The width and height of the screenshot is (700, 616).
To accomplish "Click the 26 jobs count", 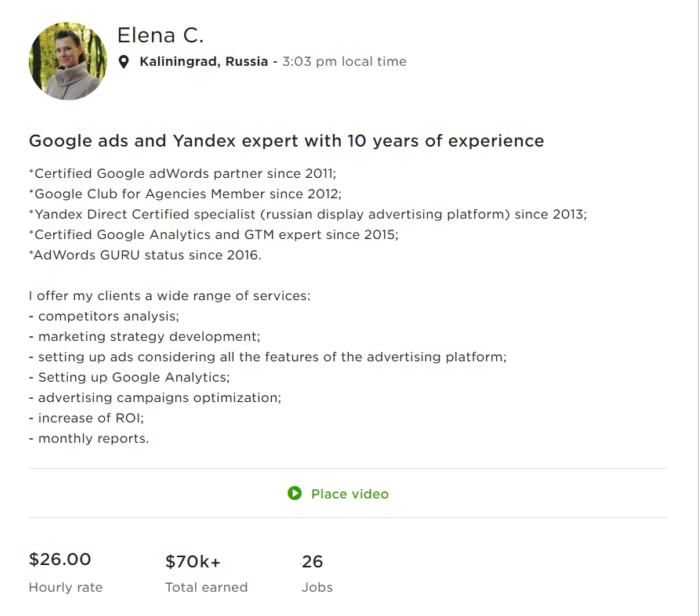I will click(x=312, y=561).
